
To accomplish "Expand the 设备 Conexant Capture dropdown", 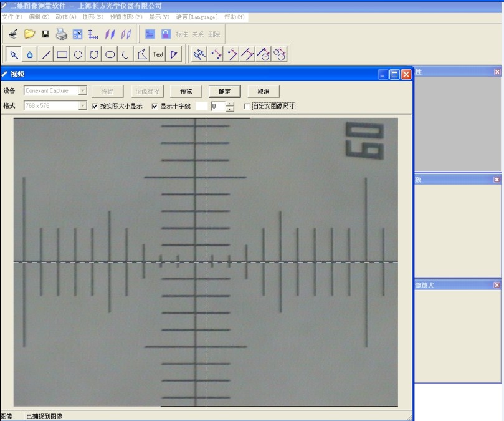I will click(83, 91).
